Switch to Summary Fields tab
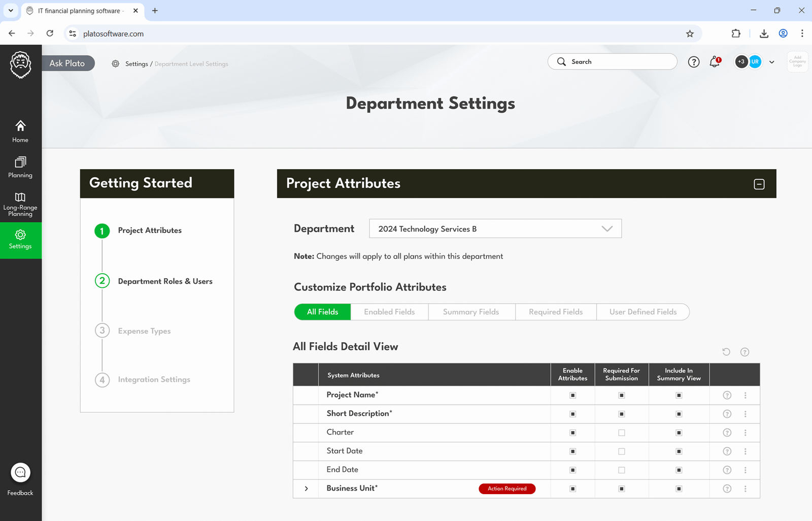This screenshot has width=812, height=521. point(471,312)
